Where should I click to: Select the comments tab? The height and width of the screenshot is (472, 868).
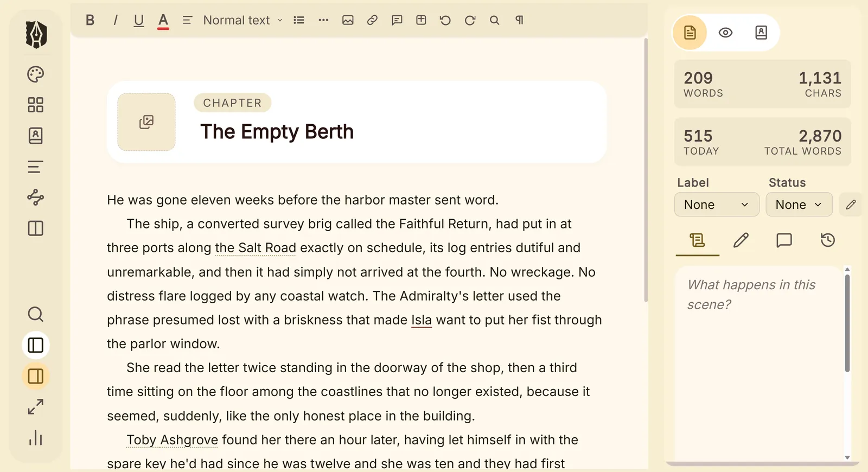coord(784,240)
